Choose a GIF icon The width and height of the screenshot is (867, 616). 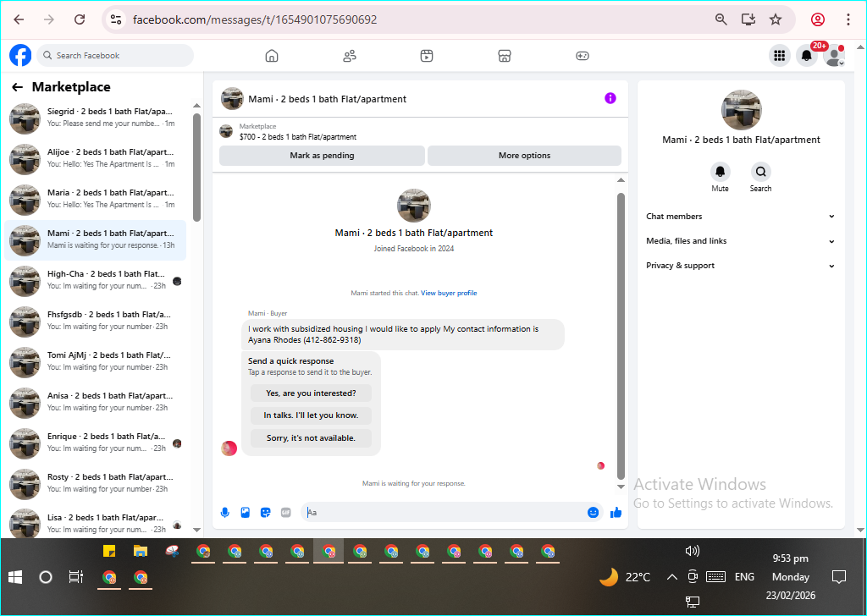coord(286,513)
